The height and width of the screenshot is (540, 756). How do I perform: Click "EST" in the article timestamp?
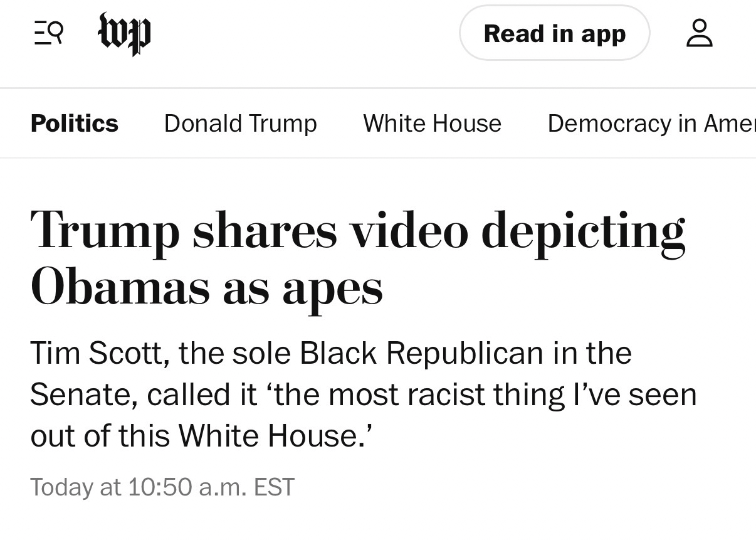(274, 487)
